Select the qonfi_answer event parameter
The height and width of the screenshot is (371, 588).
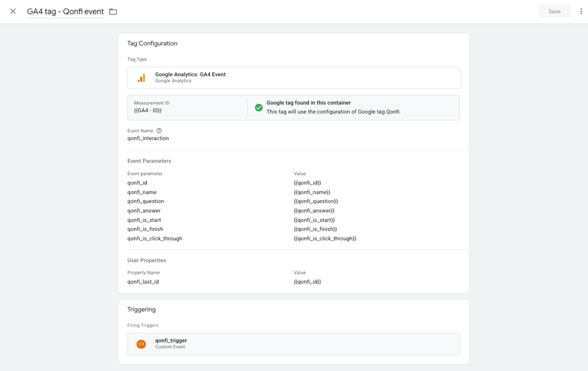(144, 210)
